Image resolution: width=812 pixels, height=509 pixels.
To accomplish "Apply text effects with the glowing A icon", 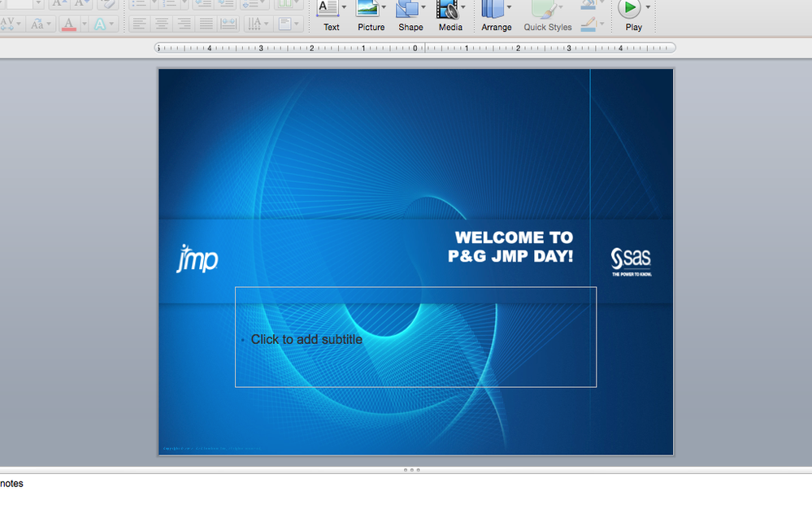I will 99,24.
